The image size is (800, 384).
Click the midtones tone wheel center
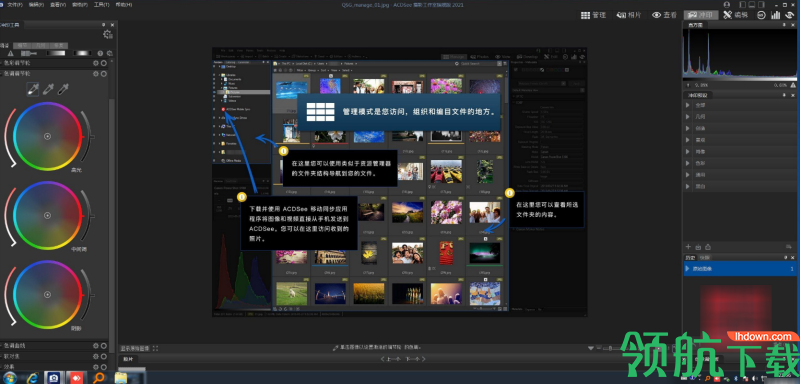pyautogui.click(x=47, y=215)
